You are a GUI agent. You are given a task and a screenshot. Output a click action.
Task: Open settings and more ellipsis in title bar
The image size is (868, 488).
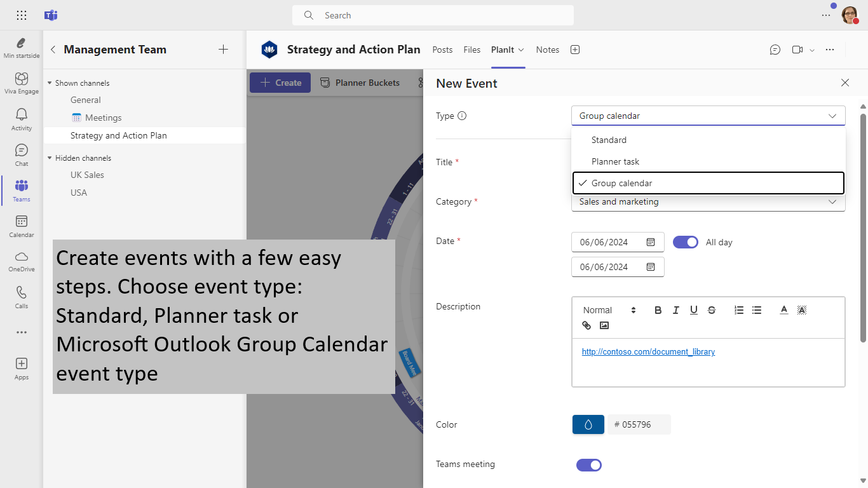click(x=826, y=15)
